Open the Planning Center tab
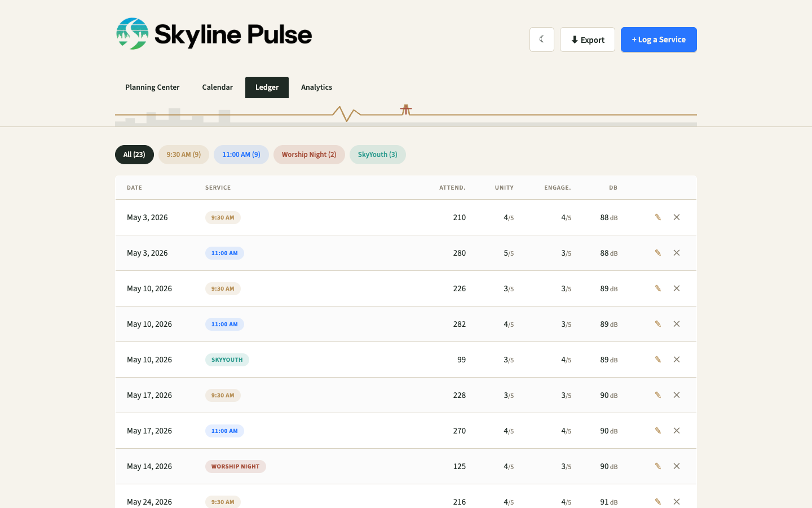This screenshot has width=812, height=508. (x=152, y=87)
